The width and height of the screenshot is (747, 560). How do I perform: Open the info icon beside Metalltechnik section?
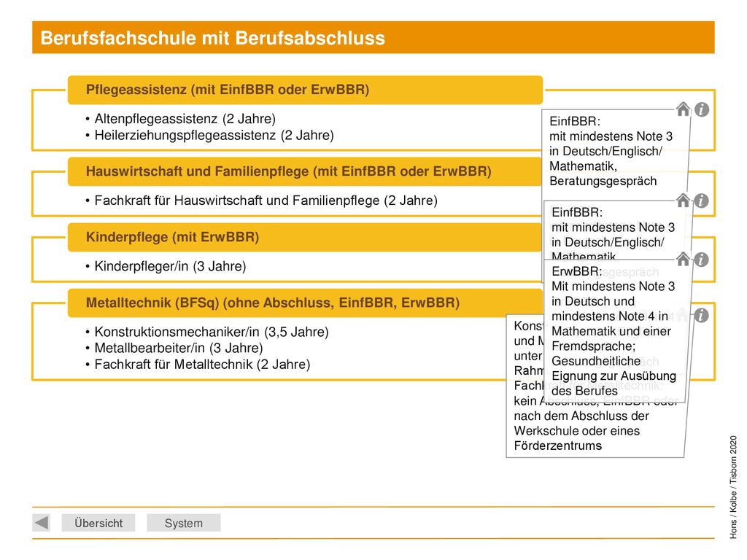701,315
